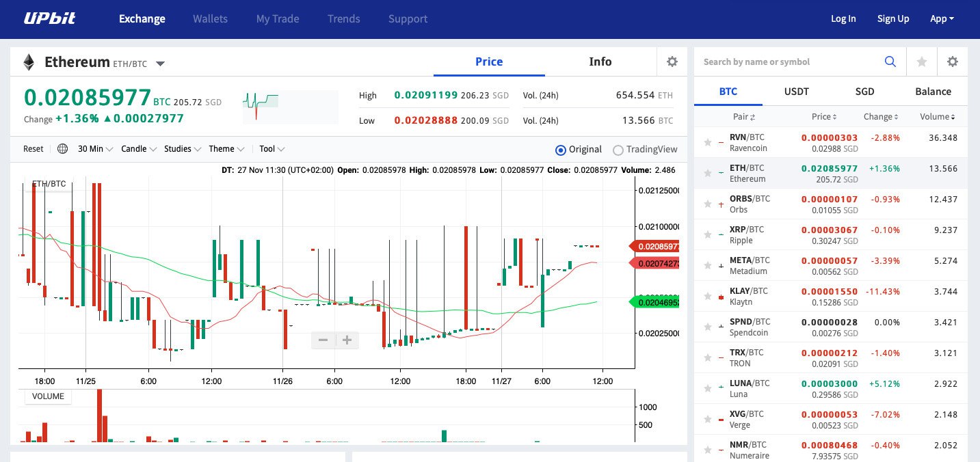Click the VOLUME panel label
This screenshot has height=462, width=980.
pos(48,396)
